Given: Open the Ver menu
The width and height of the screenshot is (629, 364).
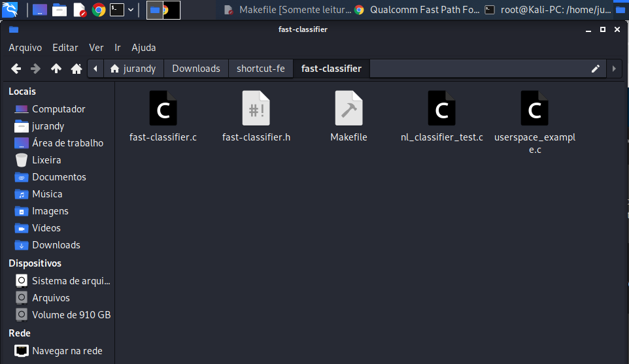Looking at the screenshot, I should coord(96,48).
